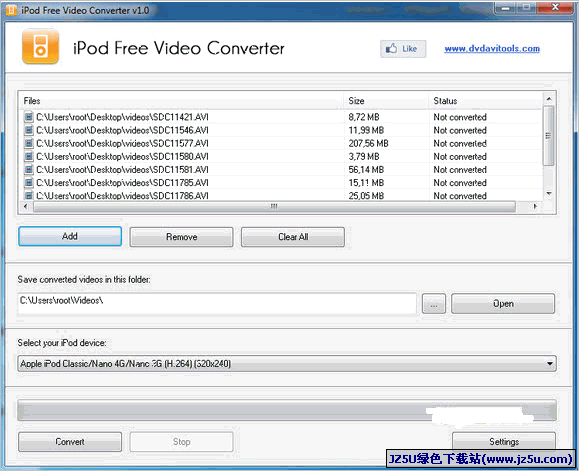Screen dimensions: 579x471
Task: Sort list by Status column header
Action: click(x=486, y=101)
